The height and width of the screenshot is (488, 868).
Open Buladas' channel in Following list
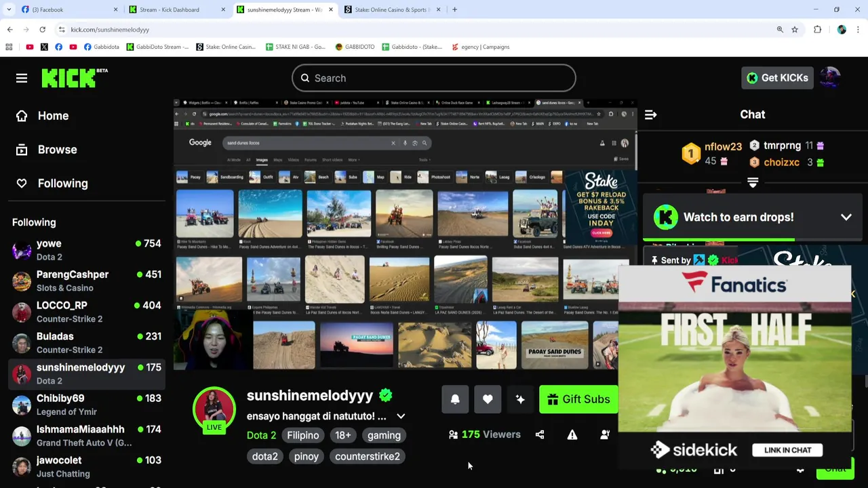[87, 343]
